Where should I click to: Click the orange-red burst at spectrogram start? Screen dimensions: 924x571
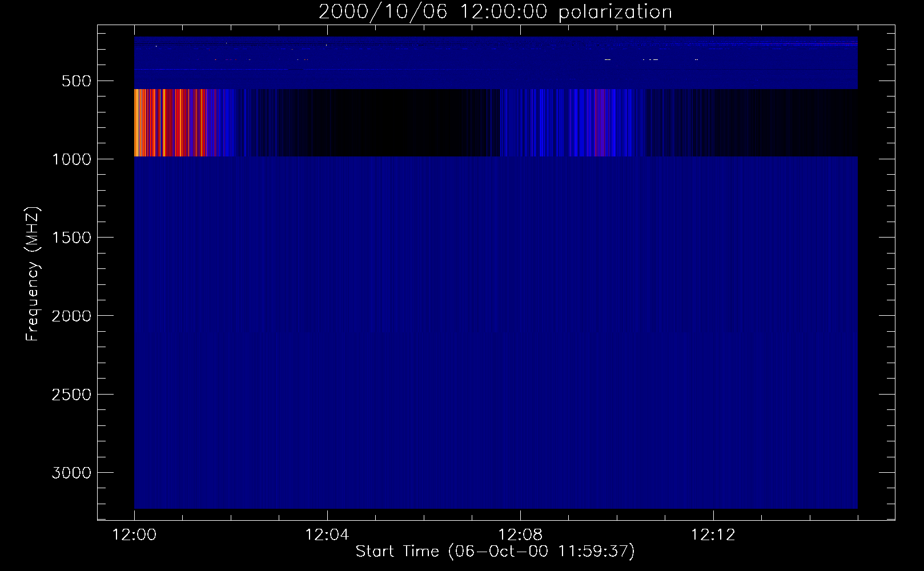(x=170, y=123)
